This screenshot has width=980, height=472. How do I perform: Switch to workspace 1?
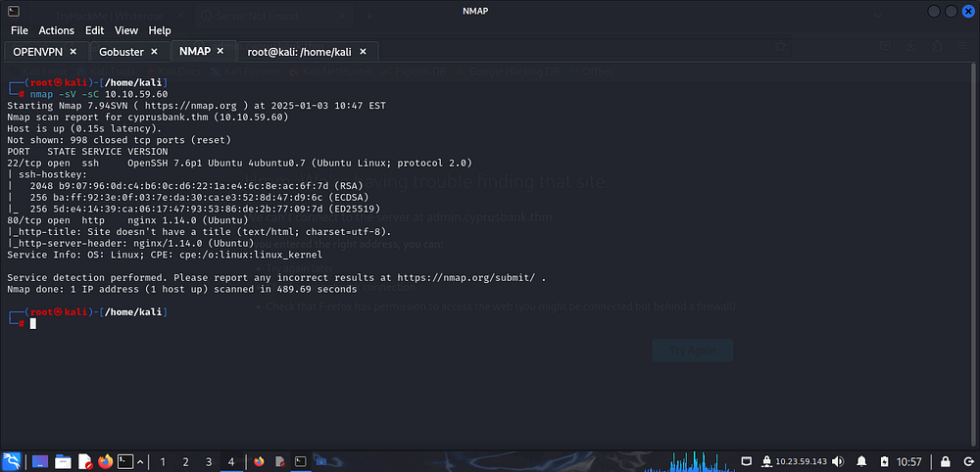[x=163, y=462]
